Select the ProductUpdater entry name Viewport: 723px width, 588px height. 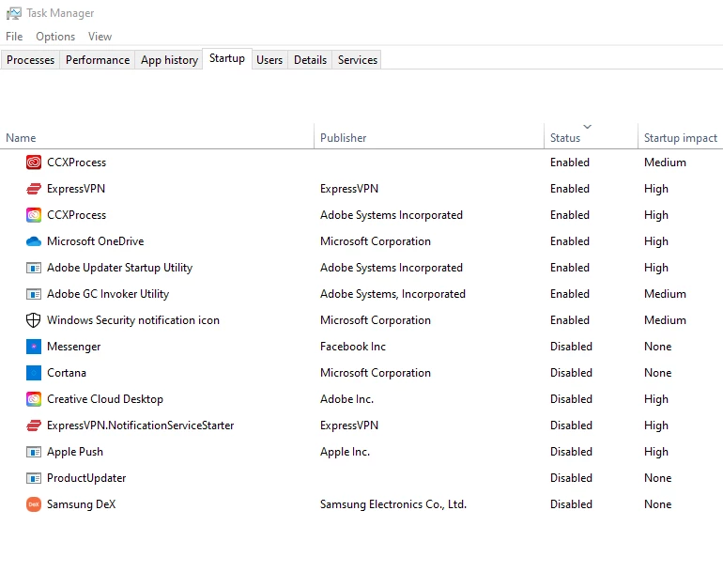pos(86,478)
